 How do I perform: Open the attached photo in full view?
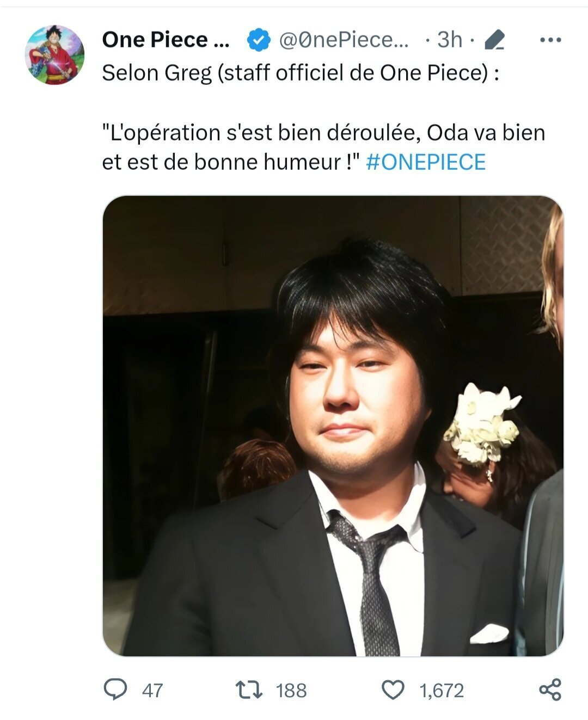pyautogui.click(x=333, y=426)
